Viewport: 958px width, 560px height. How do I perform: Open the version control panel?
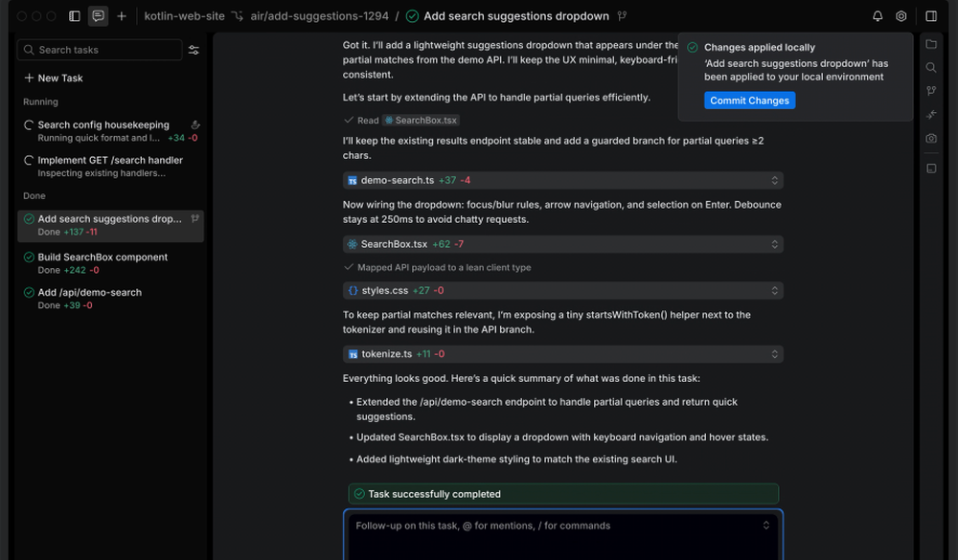pyautogui.click(x=931, y=90)
